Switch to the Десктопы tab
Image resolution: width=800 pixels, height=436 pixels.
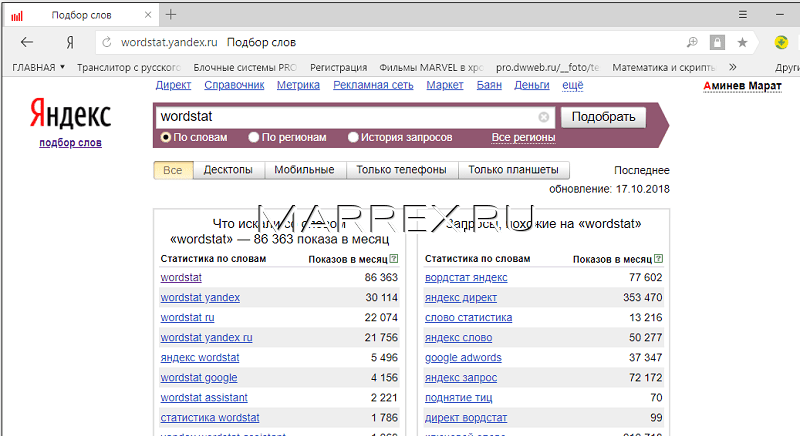[x=228, y=170]
